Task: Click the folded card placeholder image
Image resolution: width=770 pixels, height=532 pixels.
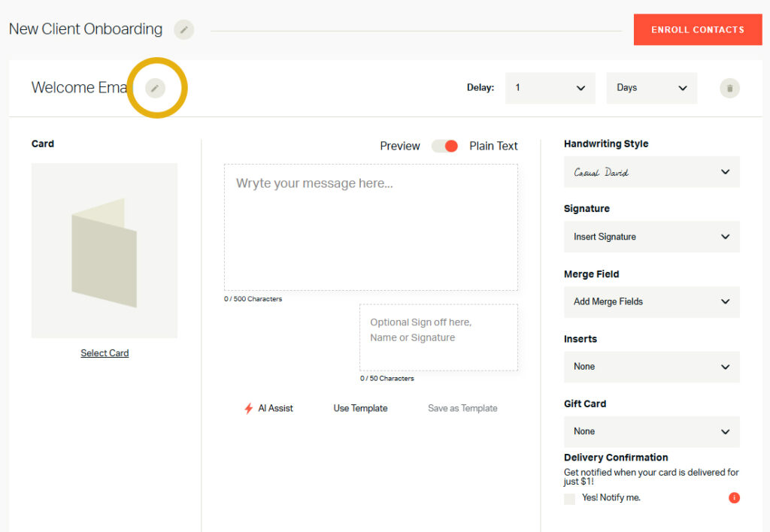Action: 105,251
